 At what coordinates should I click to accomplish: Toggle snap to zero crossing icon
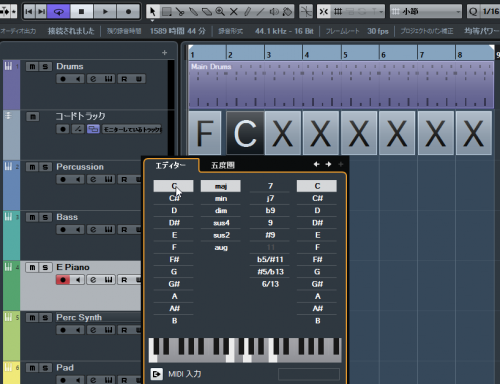[x=306, y=12]
